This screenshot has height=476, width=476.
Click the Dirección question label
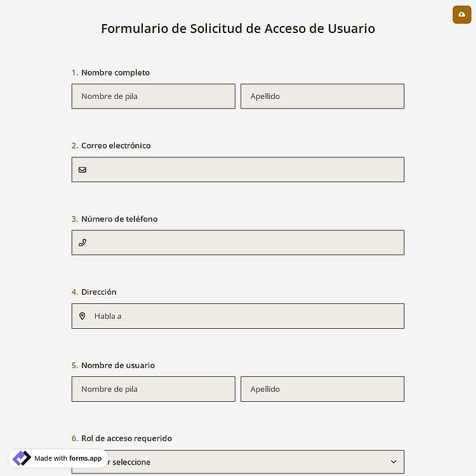(x=98, y=292)
